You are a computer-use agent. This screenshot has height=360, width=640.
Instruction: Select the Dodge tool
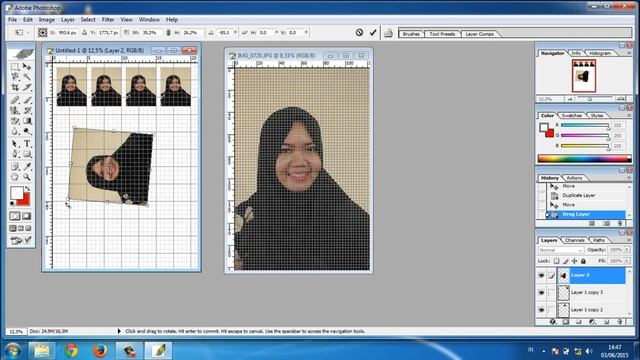point(27,131)
